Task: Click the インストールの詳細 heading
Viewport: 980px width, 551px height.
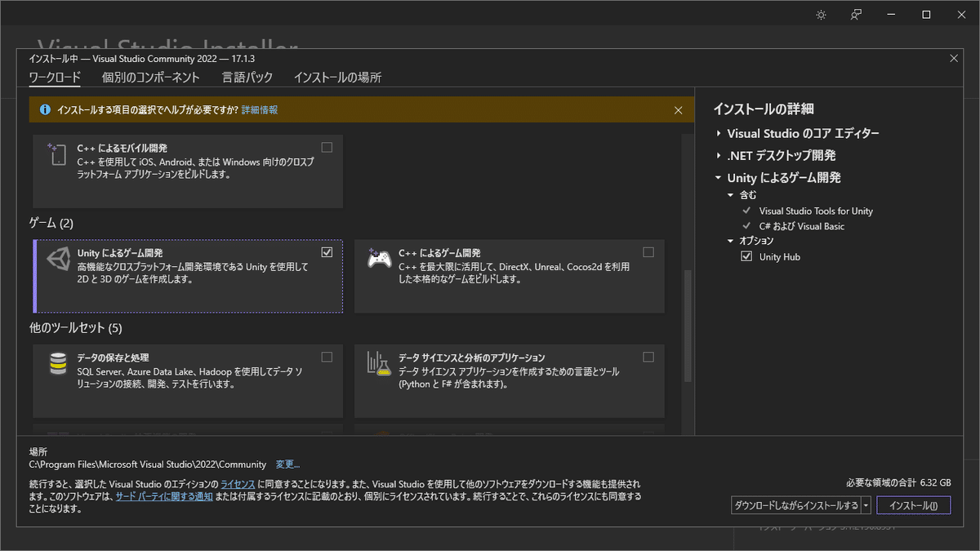Action: click(764, 109)
